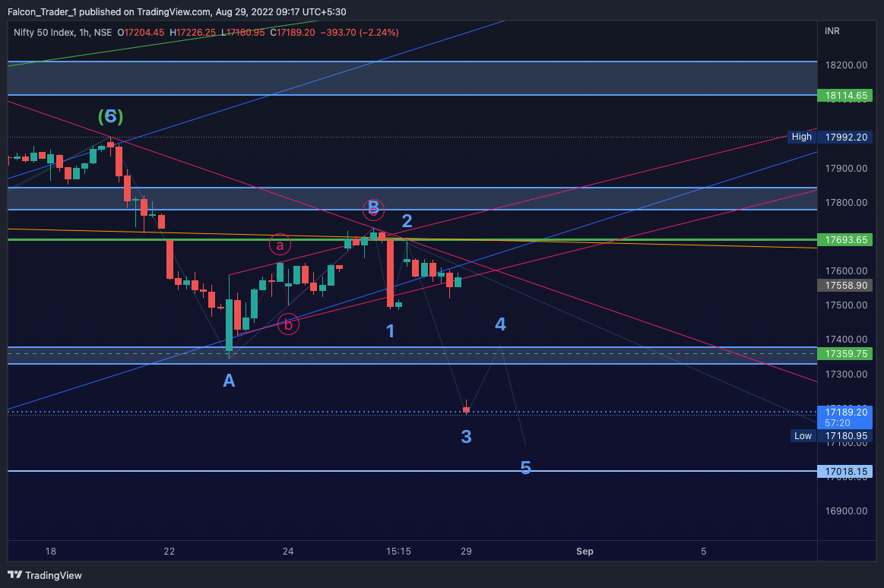Click the blue wave label '1'
884x588 pixels.
(x=390, y=331)
